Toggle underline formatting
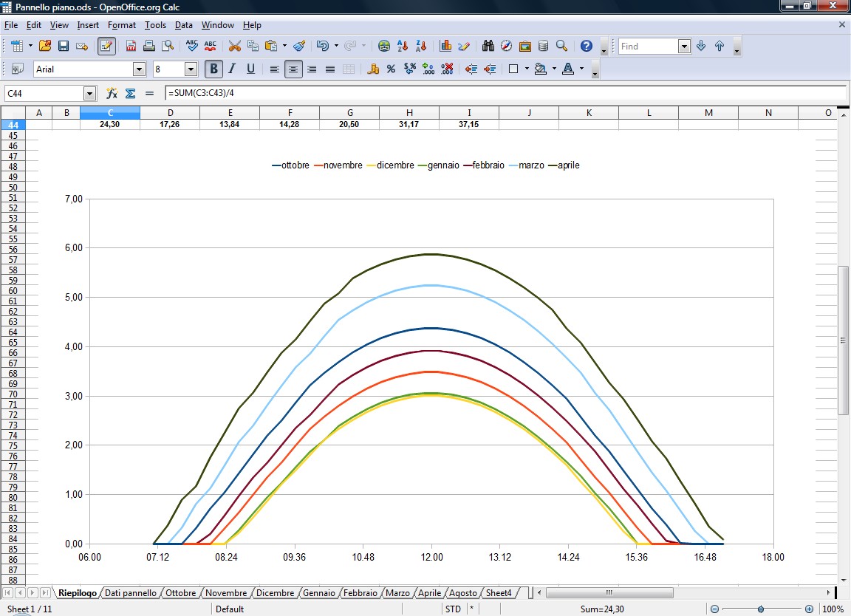This screenshot has width=851, height=616. 250,69
